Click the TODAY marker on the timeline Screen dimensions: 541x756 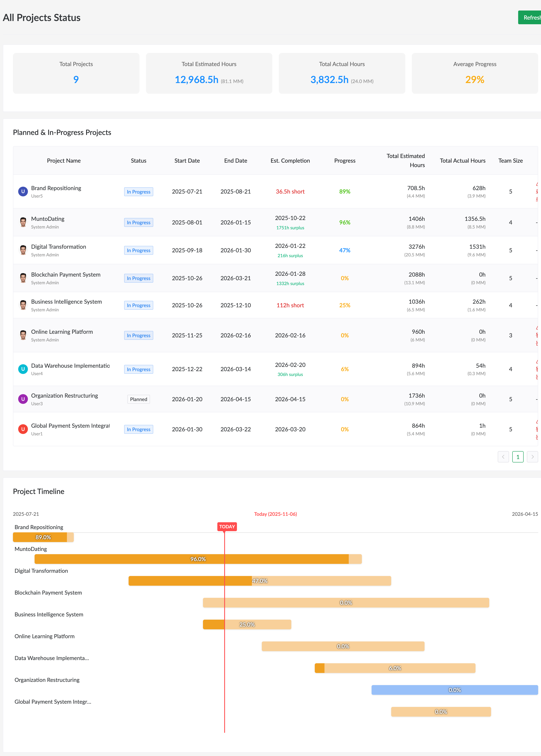(x=227, y=527)
